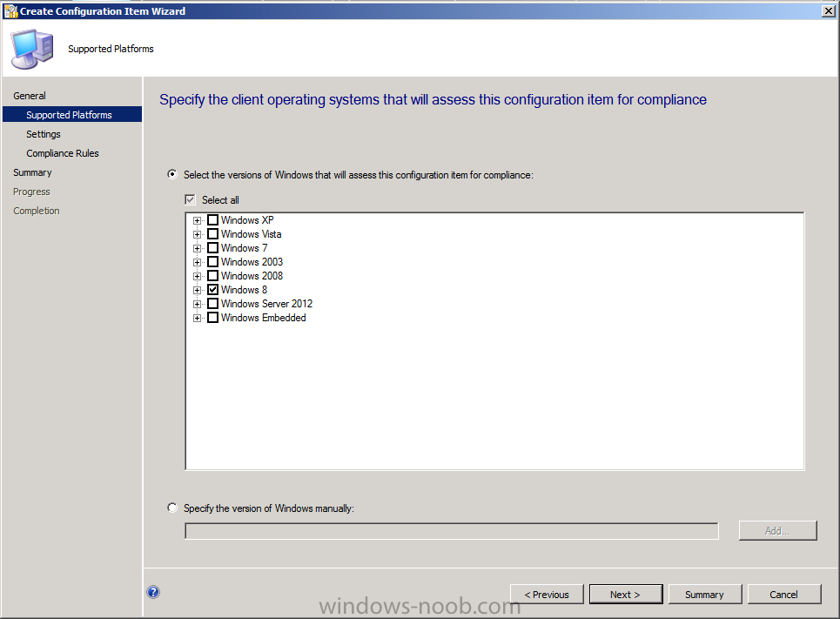The height and width of the screenshot is (619, 840).
Task: Click the manual Windows version text field
Action: pos(452,531)
